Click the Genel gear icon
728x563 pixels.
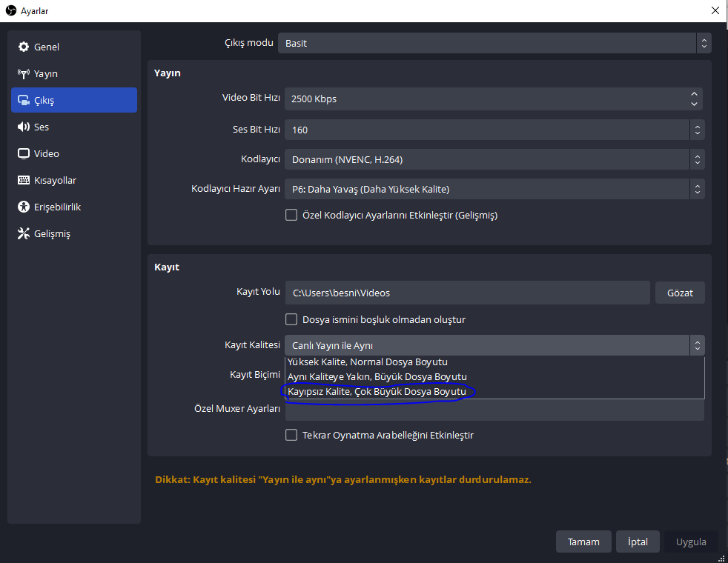[23, 47]
